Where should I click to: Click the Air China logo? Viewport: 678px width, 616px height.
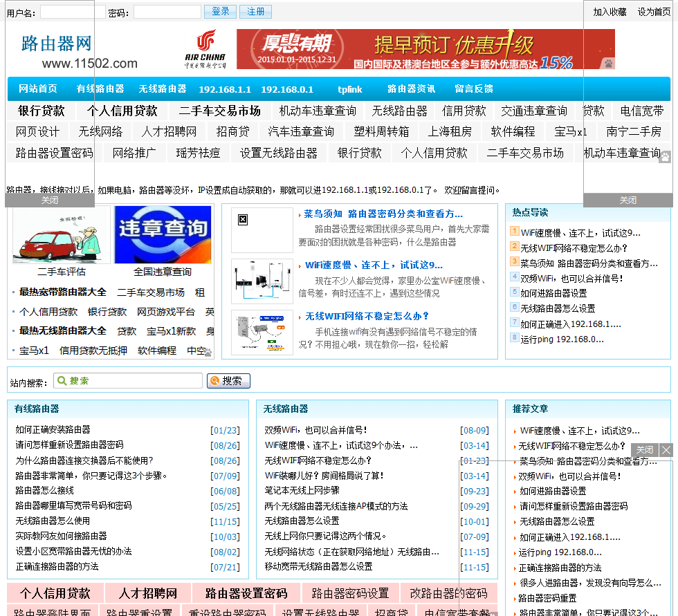(205, 49)
